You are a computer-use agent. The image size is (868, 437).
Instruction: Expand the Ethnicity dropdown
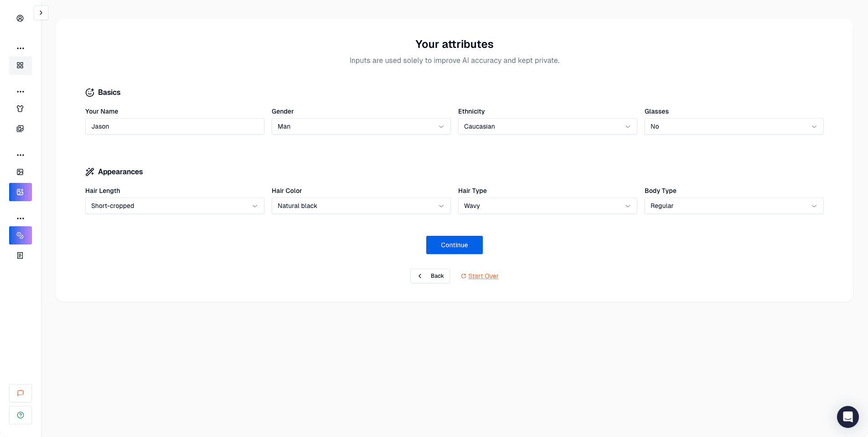pos(547,126)
